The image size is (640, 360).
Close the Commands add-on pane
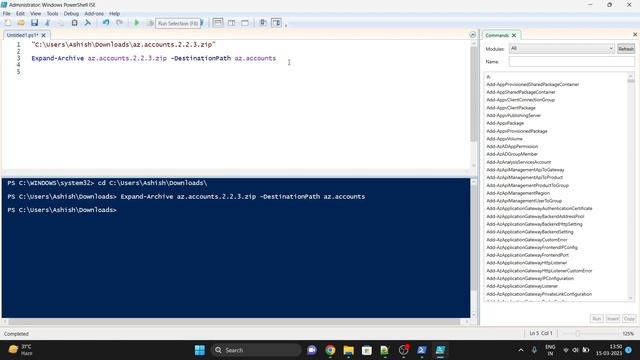(x=635, y=35)
